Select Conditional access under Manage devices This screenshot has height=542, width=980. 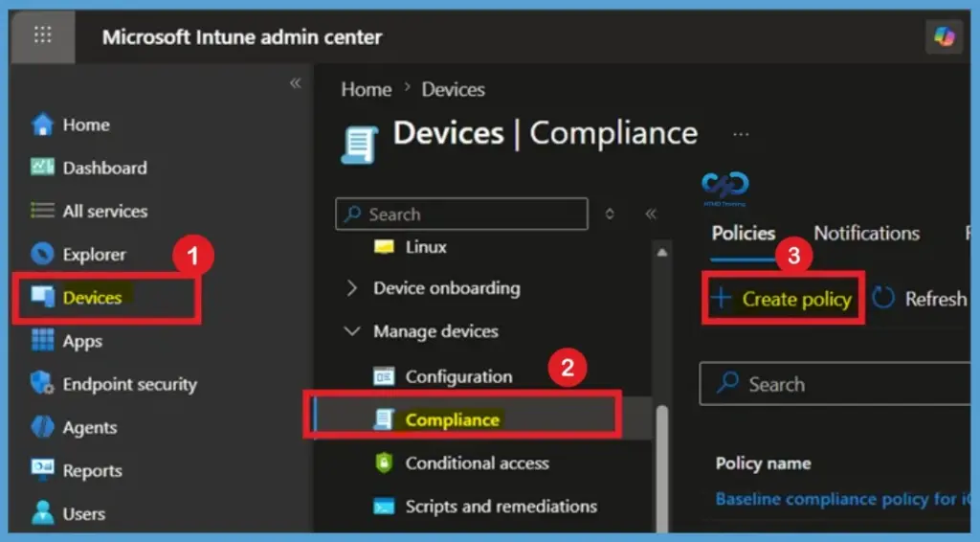(477, 463)
